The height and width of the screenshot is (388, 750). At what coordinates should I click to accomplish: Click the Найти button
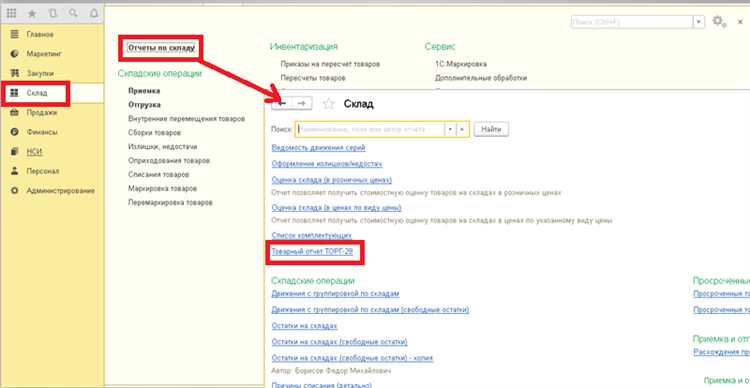pos(491,130)
